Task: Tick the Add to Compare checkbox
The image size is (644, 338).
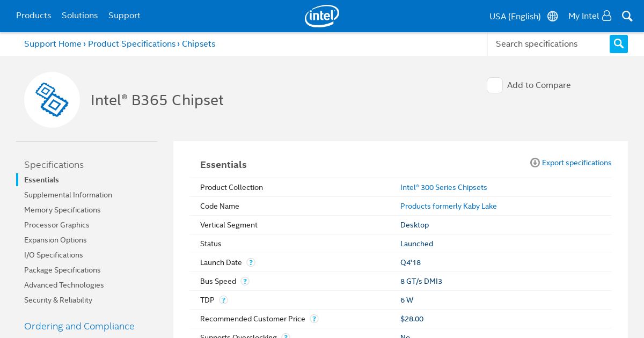Action: [x=495, y=85]
